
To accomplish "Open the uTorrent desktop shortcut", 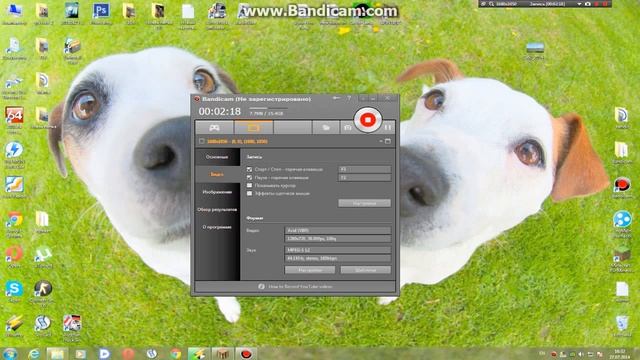I will click(43, 257).
